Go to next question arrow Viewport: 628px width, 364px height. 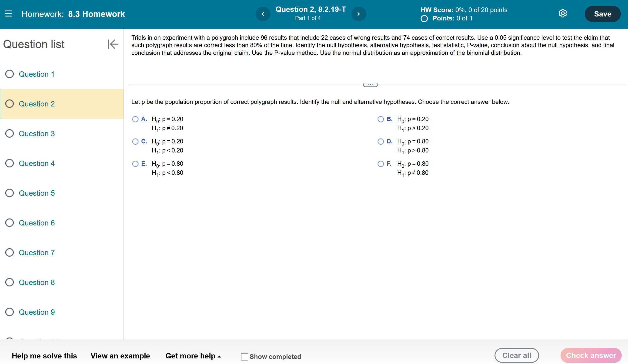tap(359, 14)
